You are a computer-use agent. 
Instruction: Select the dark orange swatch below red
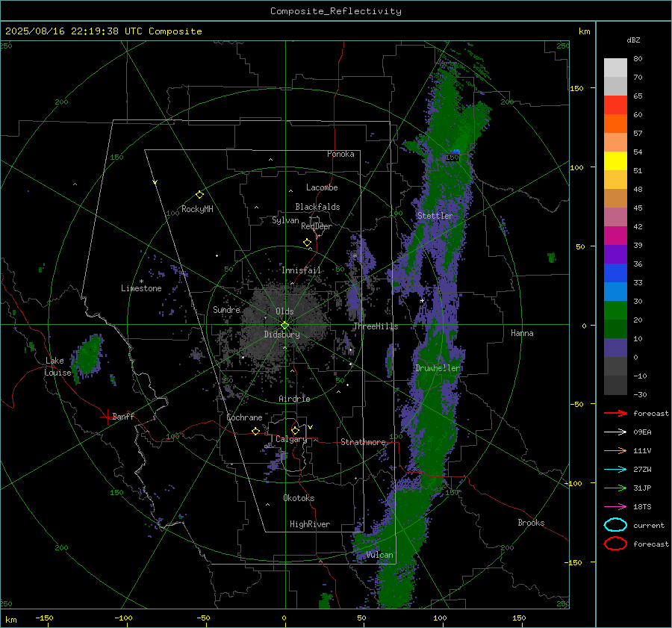pos(615,124)
